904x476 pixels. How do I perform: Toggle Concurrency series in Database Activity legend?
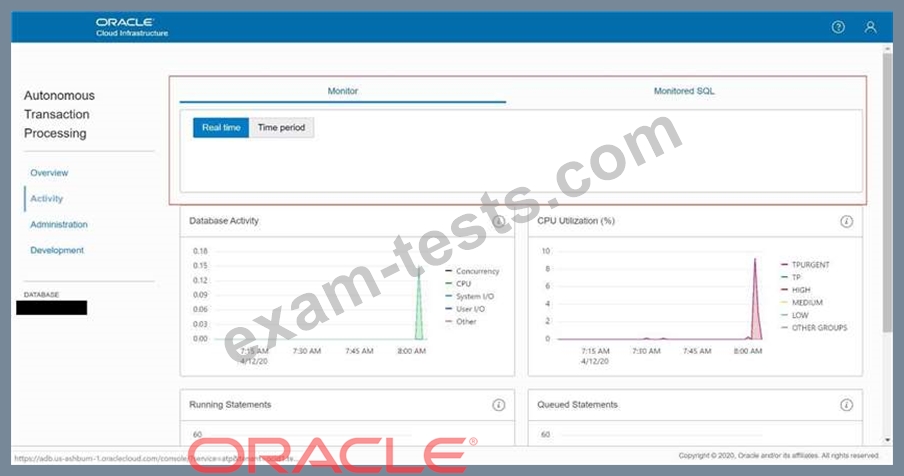[472, 271]
